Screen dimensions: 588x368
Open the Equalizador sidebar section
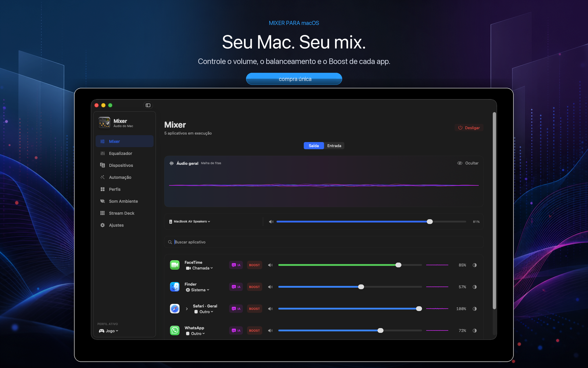tap(125, 153)
